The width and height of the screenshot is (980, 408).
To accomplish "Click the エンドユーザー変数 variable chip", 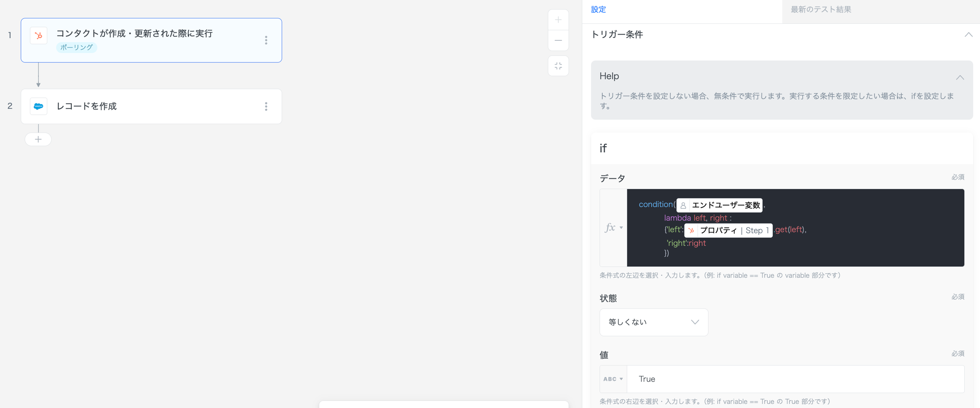I will click(719, 205).
